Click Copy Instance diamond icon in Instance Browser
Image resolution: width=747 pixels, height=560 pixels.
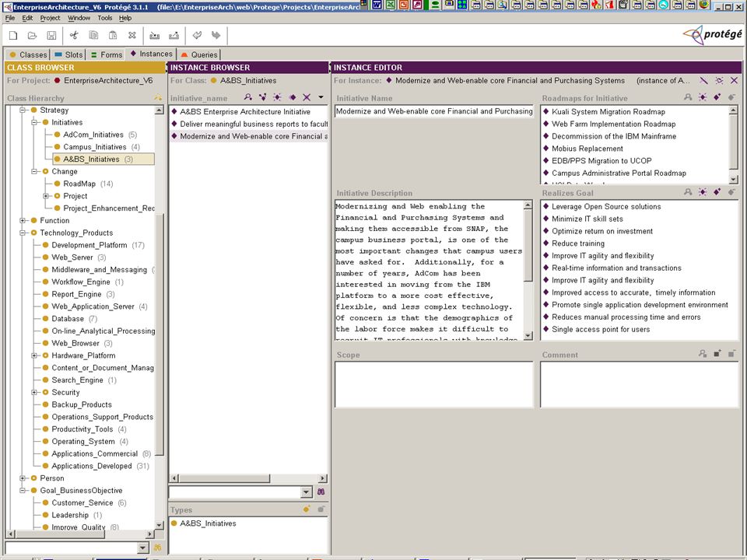[292, 97]
